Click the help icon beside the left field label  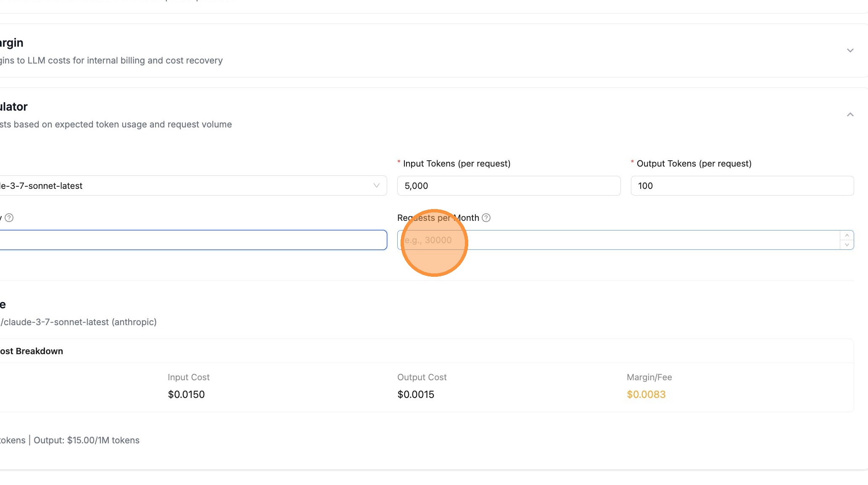[x=10, y=217]
